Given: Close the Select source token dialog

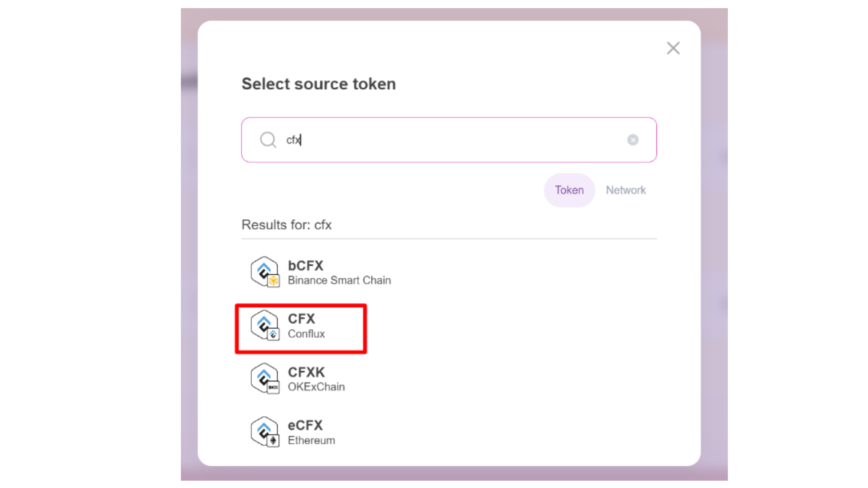Looking at the screenshot, I should [673, 48].
